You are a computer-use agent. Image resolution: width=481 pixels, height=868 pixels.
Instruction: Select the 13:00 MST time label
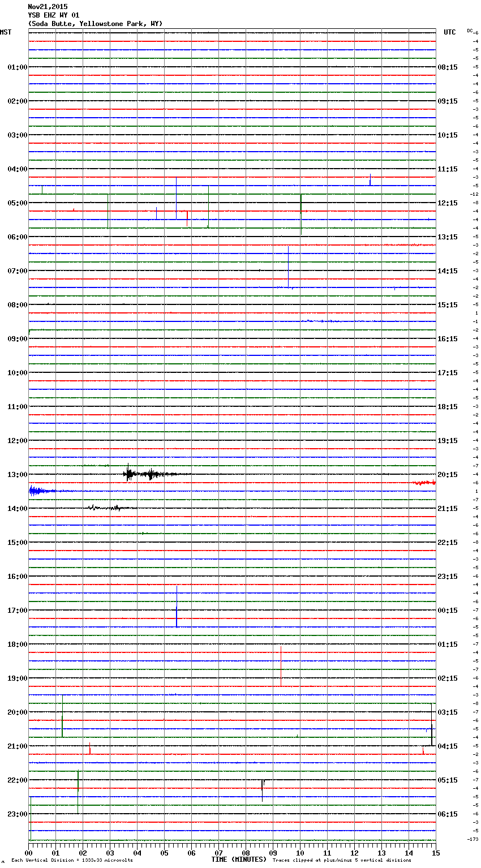[x=18, y=475]
